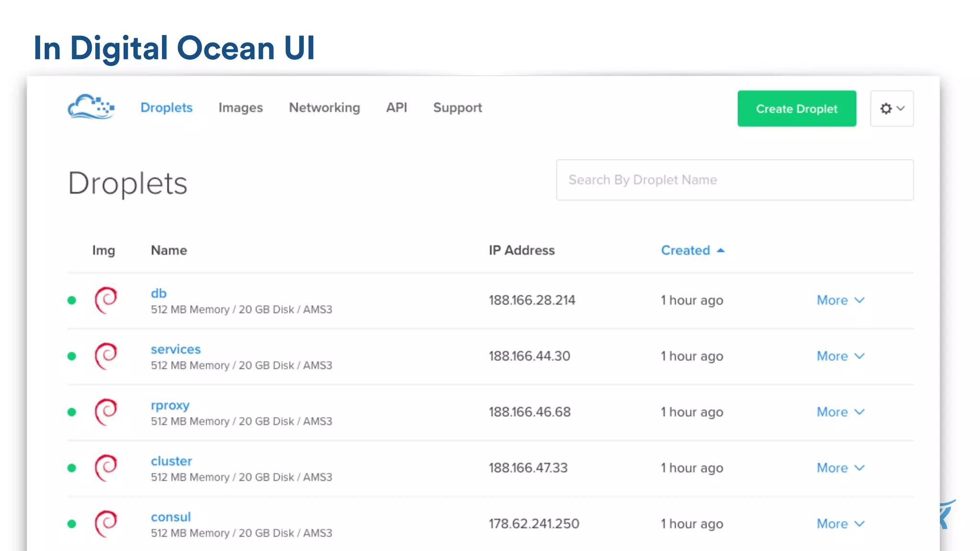The height and width of the screenshot is (551, 980).
Task: Click the green status dot for cluster
Action: click(x=72, y=468)
